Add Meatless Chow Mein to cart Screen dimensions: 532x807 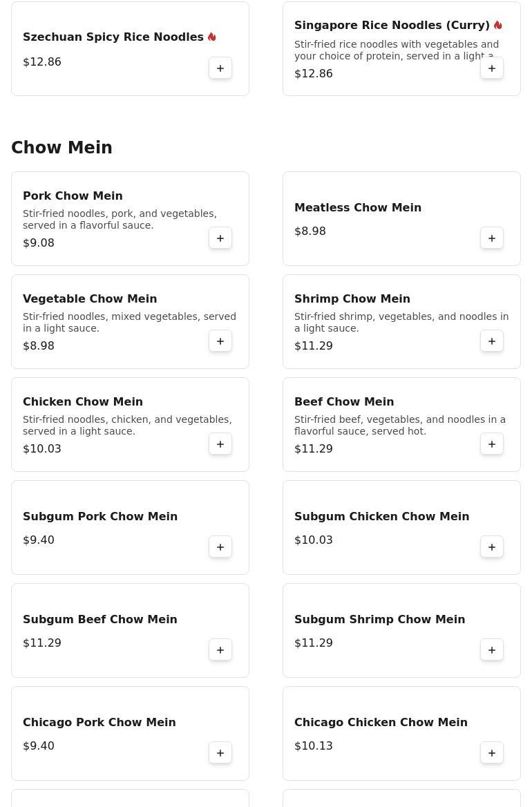[x=492, y=238]
